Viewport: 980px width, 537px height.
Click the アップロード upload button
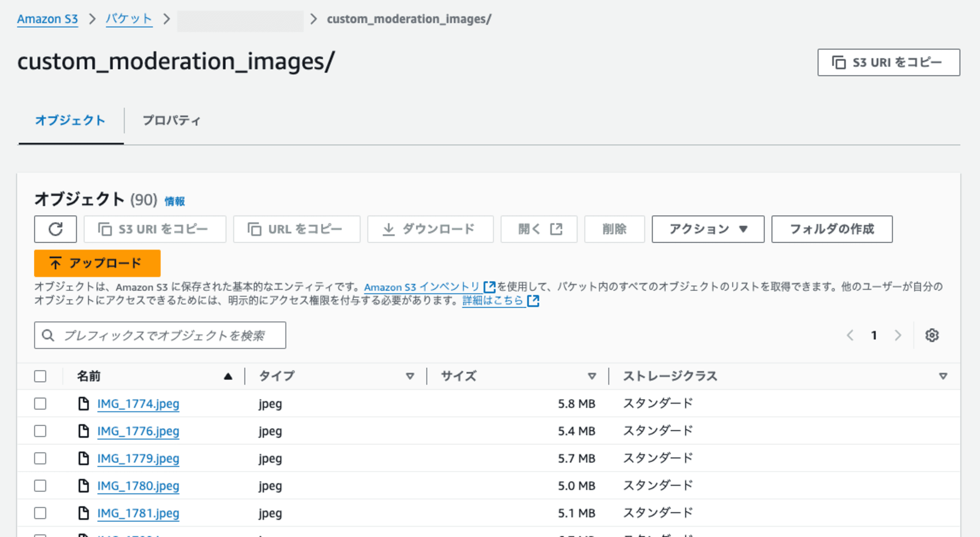(97, 263)
